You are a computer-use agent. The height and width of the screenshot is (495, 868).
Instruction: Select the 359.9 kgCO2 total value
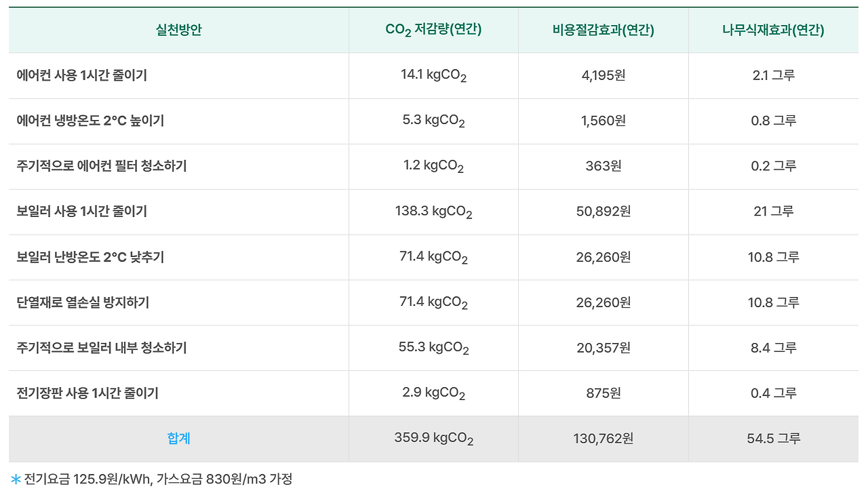pos(433,439)
